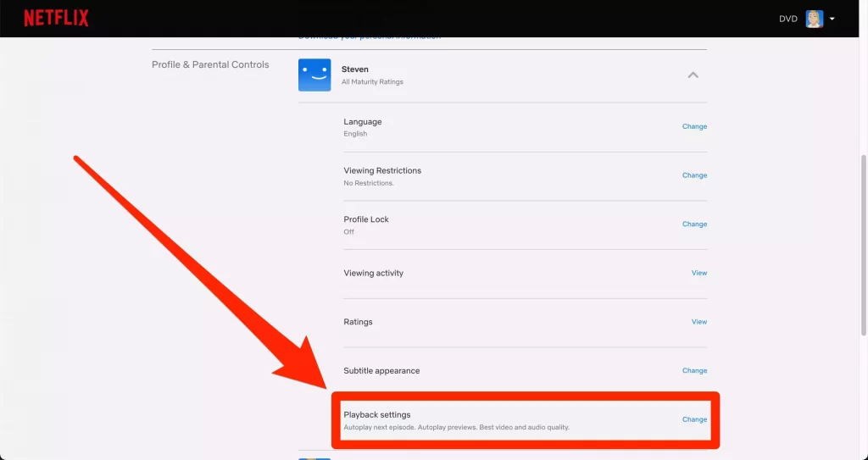This screenshot has height=460, width=868.
Task: Click Change for Viewing Restrictions
Action: point(694,175)
